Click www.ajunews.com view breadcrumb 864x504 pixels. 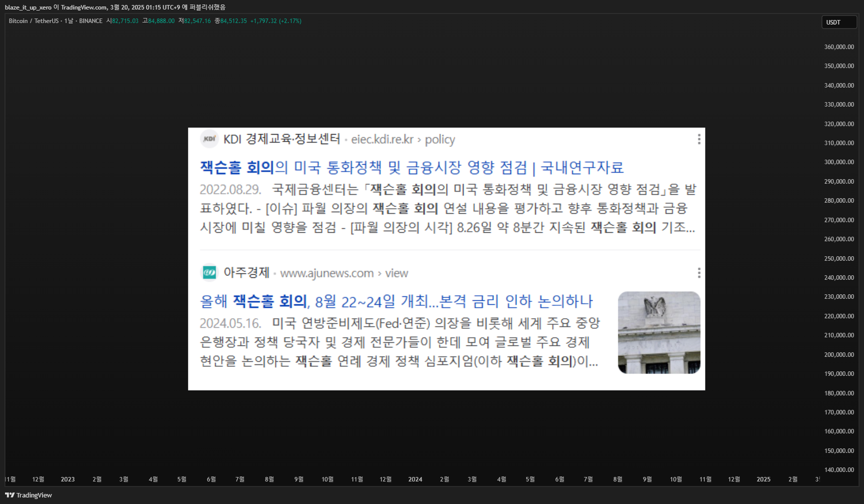pyautogui.click(x=344, y=273)
